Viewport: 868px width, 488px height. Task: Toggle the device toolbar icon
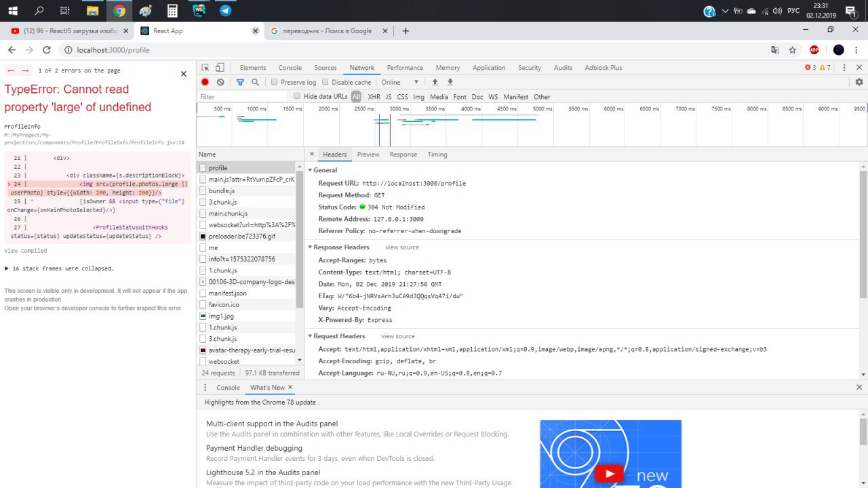pyautogui.click(x=220, y=68)
